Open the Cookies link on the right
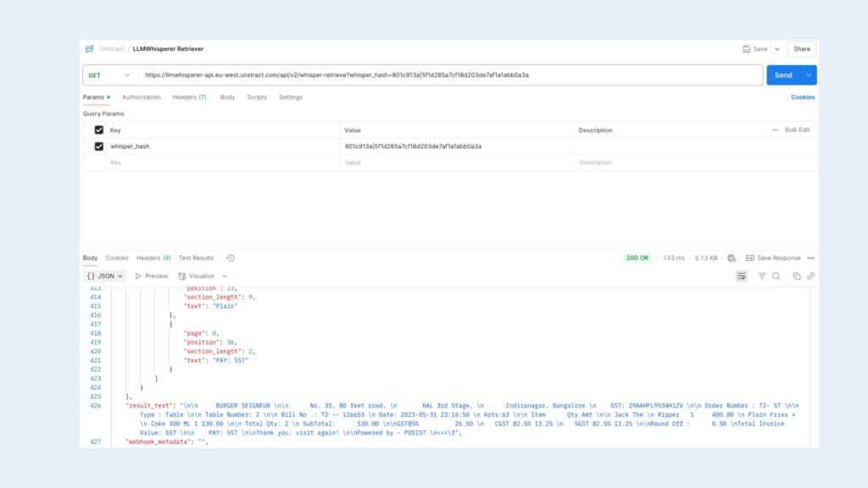 click(803, 97)
